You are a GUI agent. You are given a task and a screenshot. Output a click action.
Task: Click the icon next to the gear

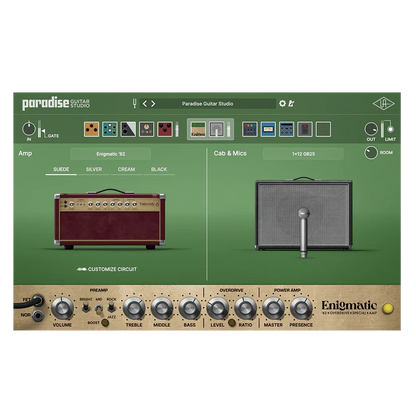point(291,104)
